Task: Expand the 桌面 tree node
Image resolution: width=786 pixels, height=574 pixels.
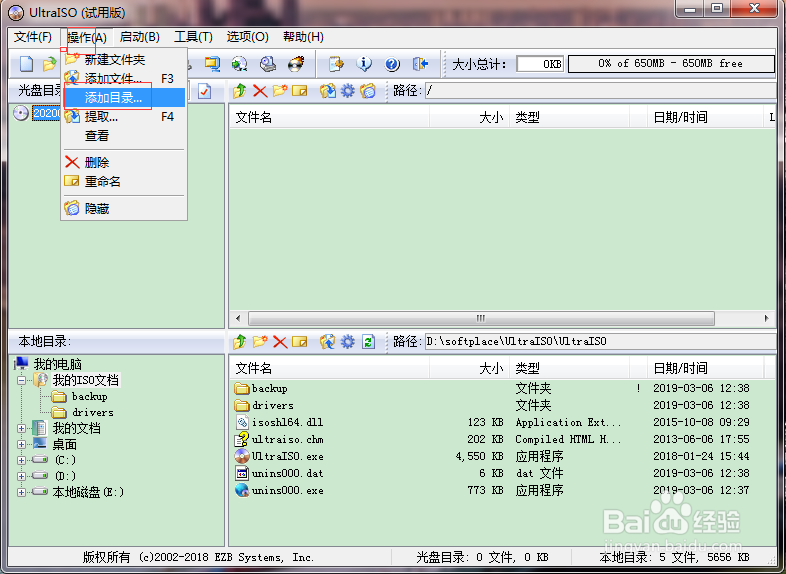Action: click(x=21, y=445)
